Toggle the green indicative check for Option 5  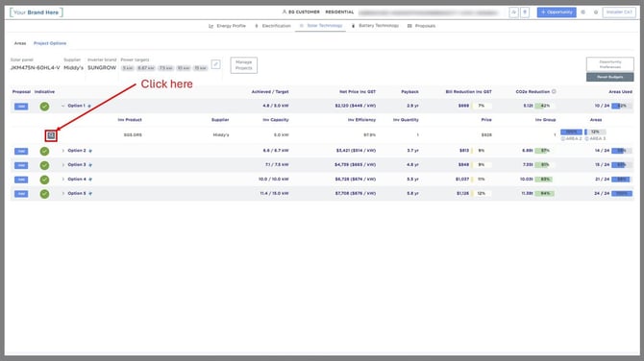pos(44,194)
